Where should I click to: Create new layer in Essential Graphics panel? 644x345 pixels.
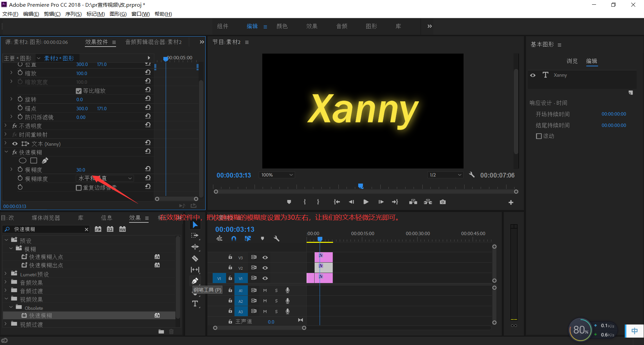coord(631,93)
